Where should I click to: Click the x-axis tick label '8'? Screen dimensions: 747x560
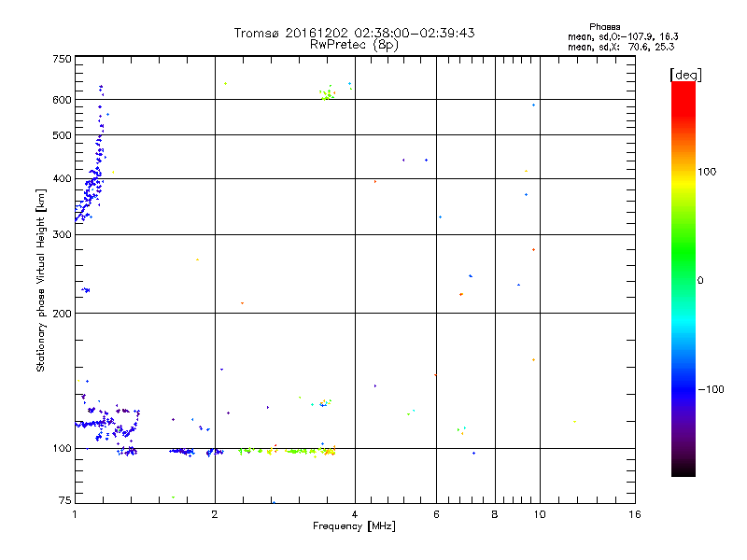[495, 514]
